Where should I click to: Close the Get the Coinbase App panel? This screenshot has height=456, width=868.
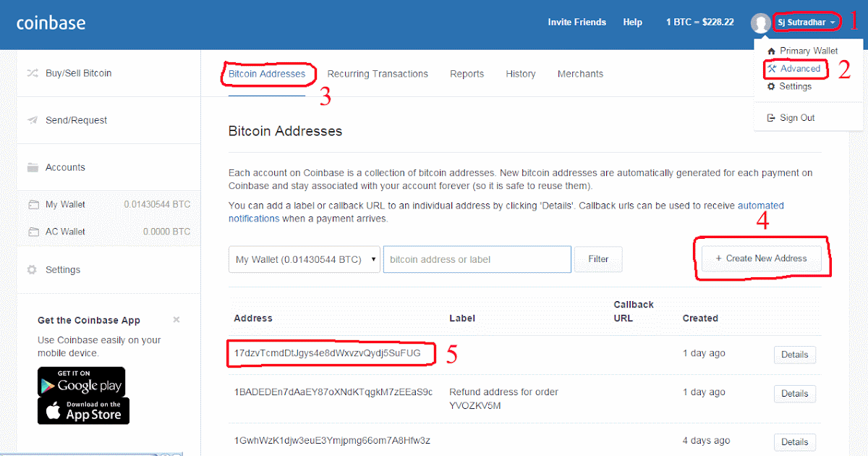tap(176, 319)
